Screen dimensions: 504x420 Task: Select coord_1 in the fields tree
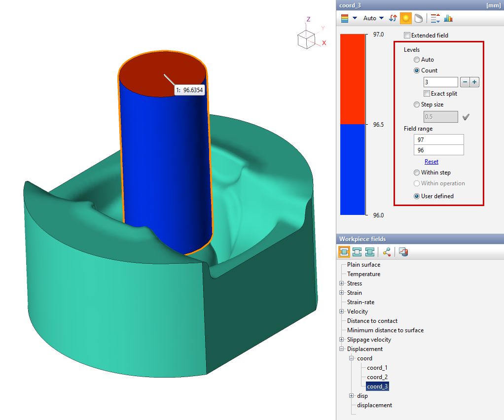coord(377,368)
